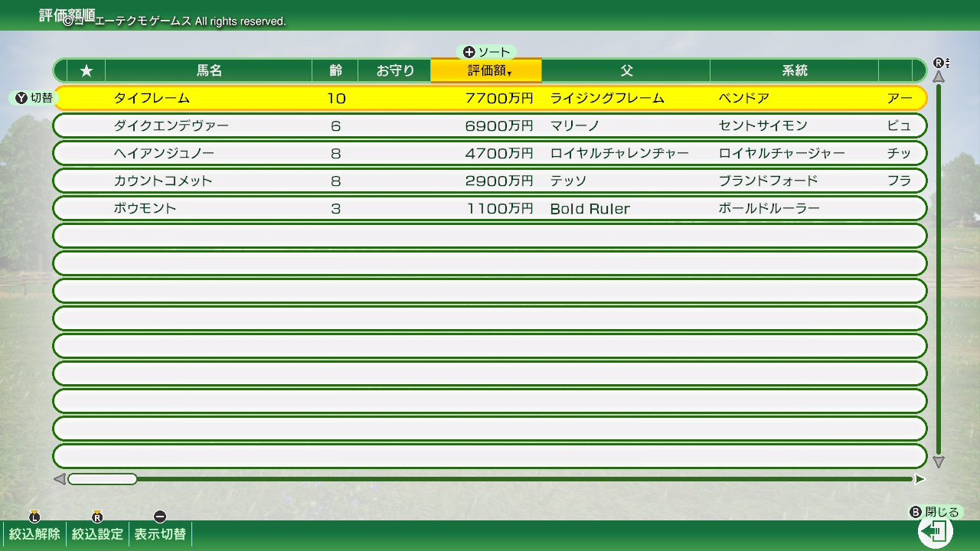Click sire ライジングフレーム
The image size is (980, 551).
607,98
